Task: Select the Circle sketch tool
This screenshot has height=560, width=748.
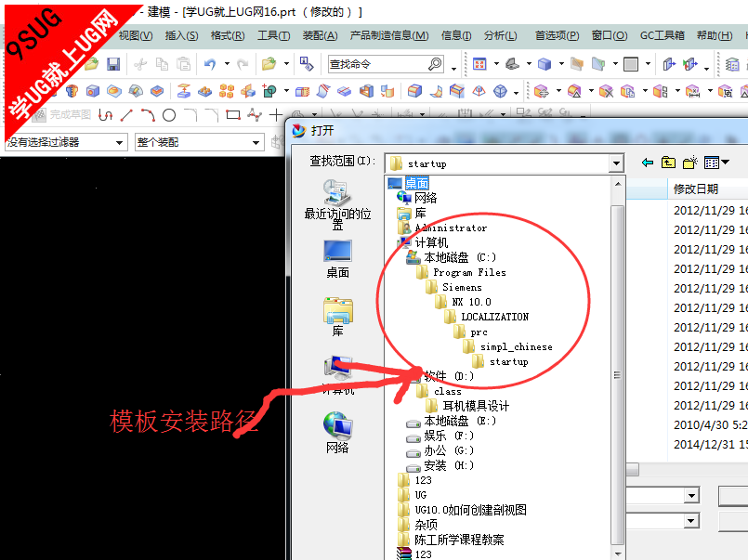Action: point(169,115)
